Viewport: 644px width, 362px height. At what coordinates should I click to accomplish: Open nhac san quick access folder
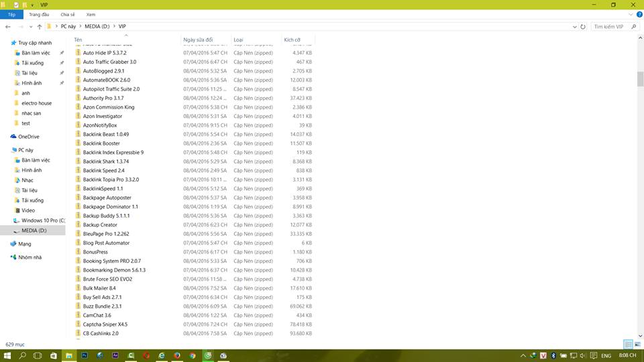click(x=32, y=113)
